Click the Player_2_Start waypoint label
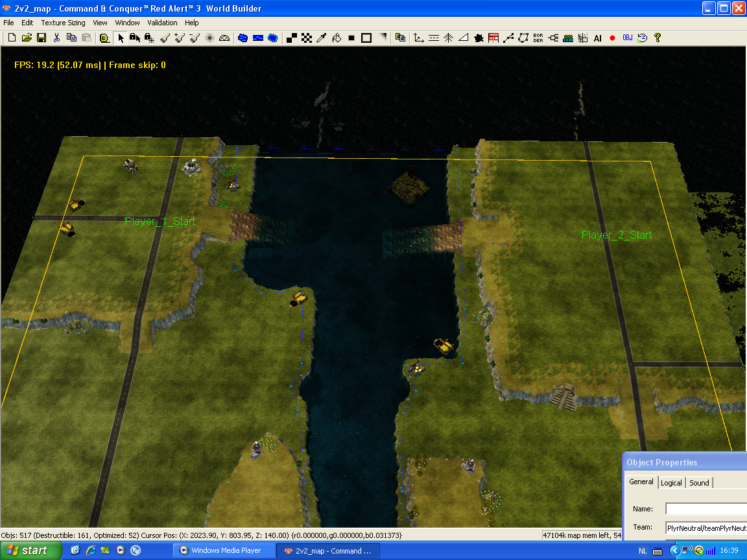The width and height of the screenshot is (747, 560). click(617, 235)
